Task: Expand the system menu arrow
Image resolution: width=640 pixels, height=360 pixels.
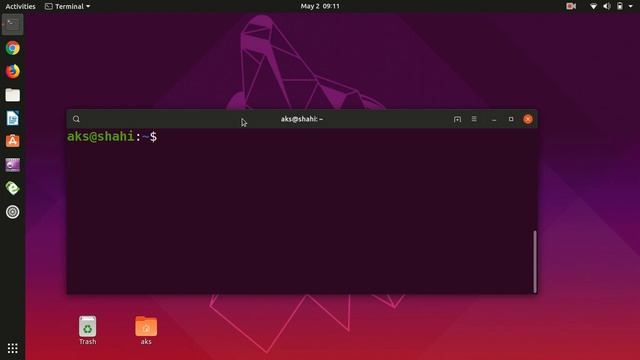Action: (x=631, y=6)
